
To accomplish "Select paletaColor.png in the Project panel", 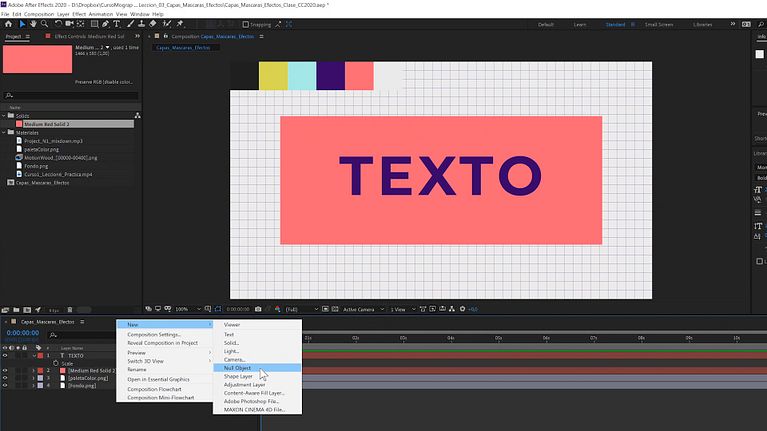I will [40, 149].
